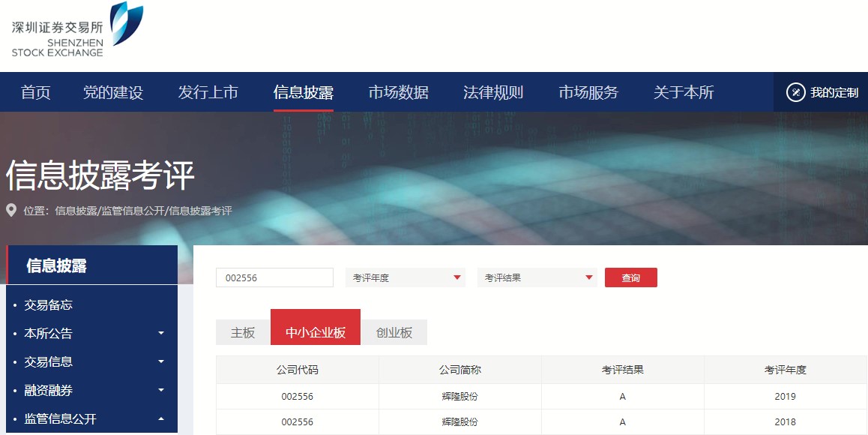Click the 公司简称 column header
The image size is (868, 435).
pyautogui.click(x=460, y=370)
